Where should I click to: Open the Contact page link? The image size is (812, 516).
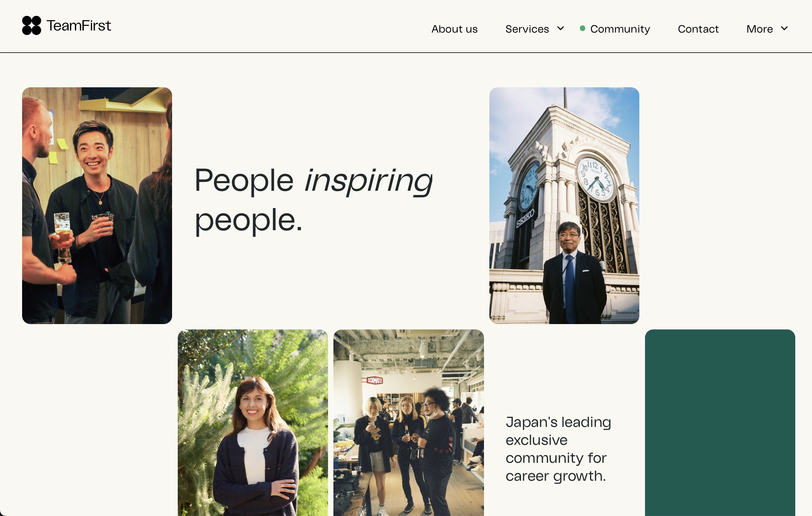[698, 29]
